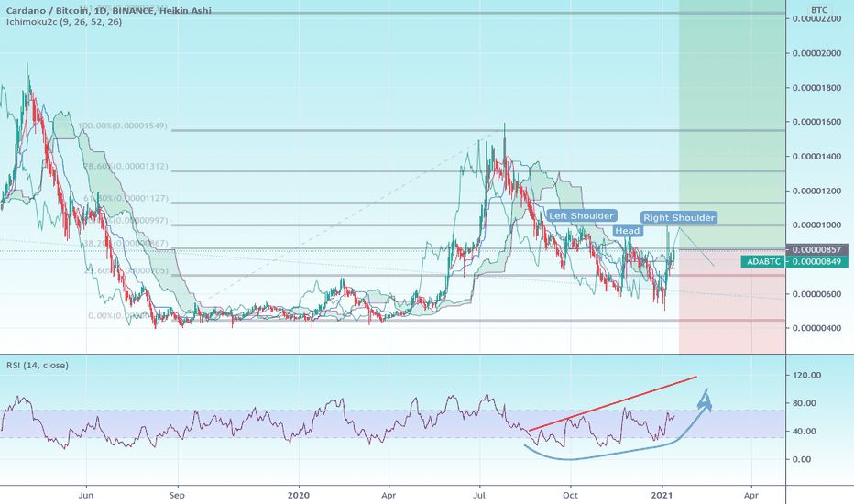
Task: Select the green long position target zone
Action: 732,125
